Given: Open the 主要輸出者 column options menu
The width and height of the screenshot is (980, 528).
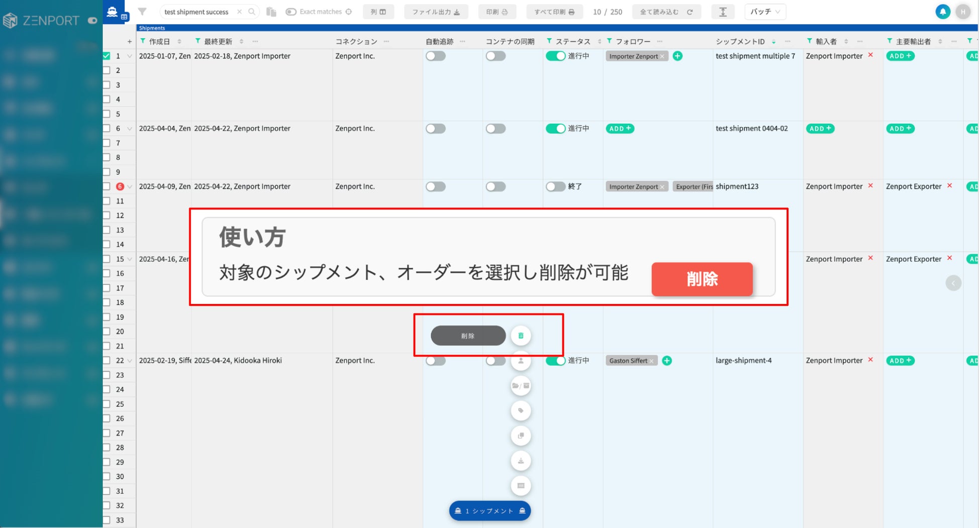Looking at the screenshot, I should pos(954,41).
